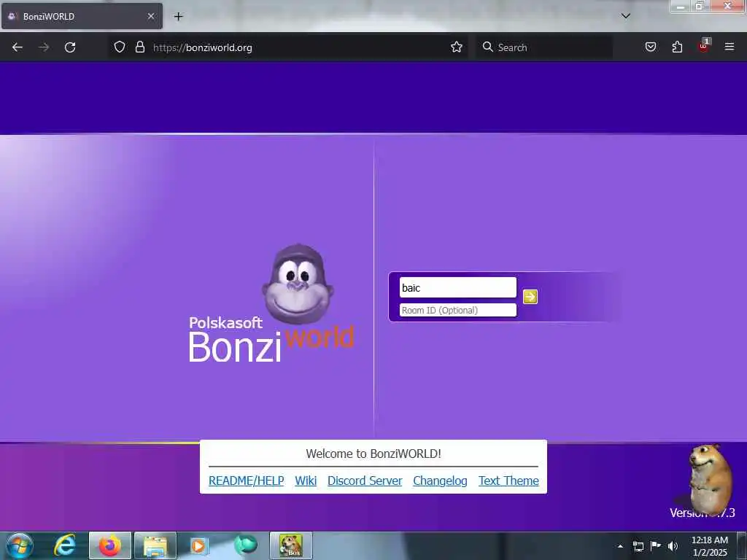The height and width of the screenshot is (560, 747).
Task: Click the yellow arrow login button
Action: click(x=530, y=297)
